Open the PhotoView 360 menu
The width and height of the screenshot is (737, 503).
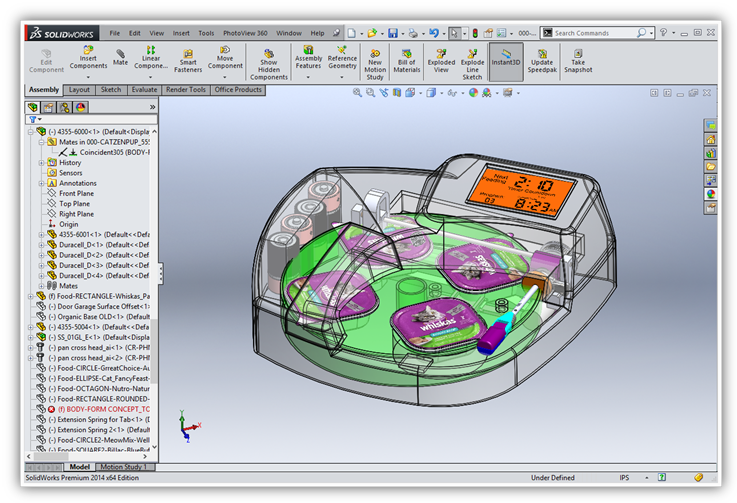pos(244,33)
